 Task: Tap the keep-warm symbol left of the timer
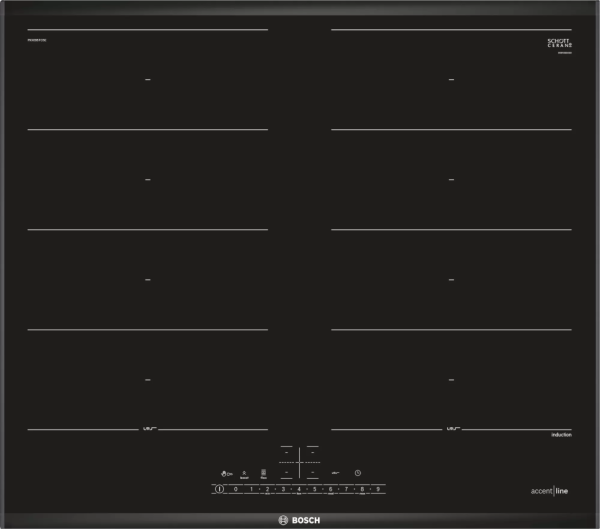(336, 473)
